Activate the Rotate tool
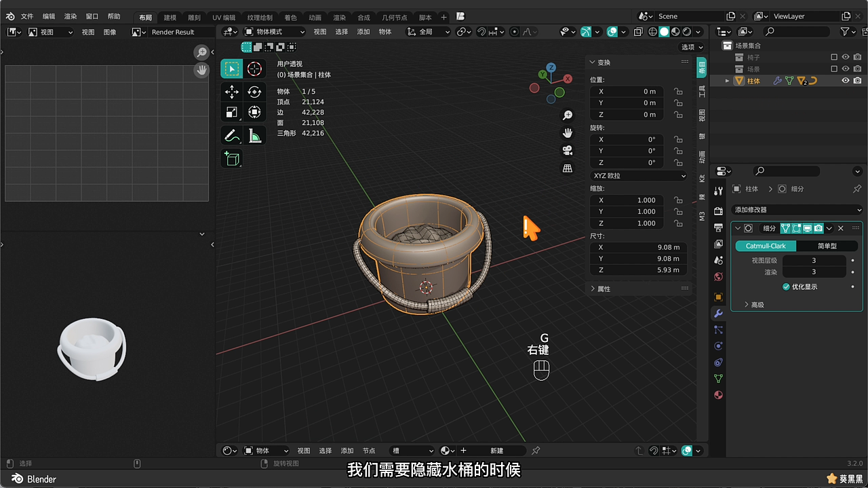The image size is (868, 488). (x=254, y=91)
